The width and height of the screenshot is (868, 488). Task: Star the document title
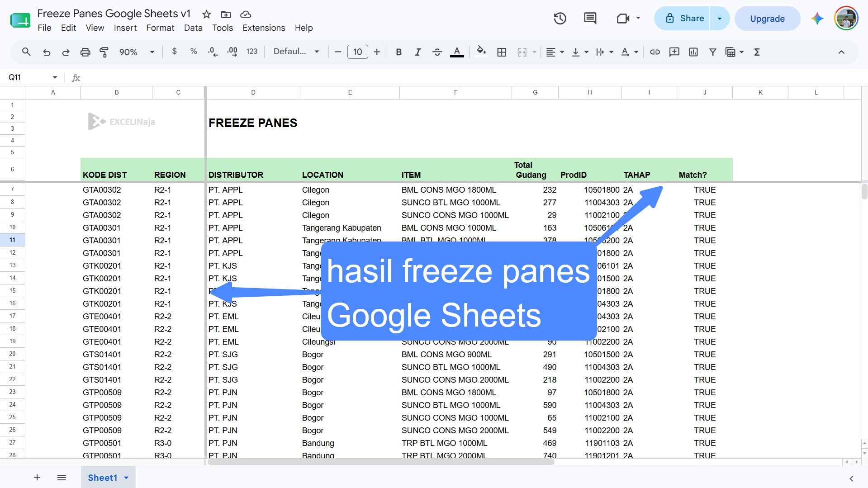click(x=207, y=14)
